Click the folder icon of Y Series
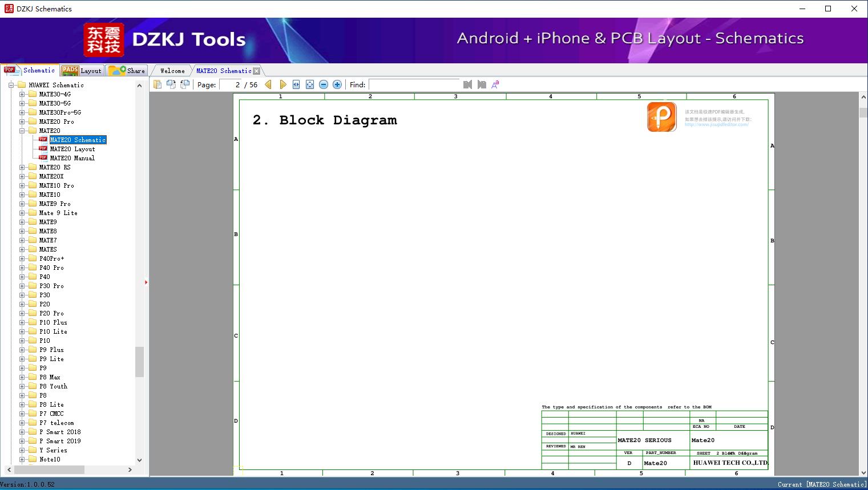 coord(33,450)
